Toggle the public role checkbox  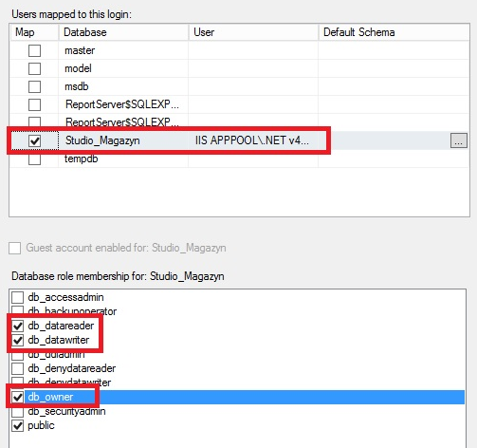(x=18, y=425)
